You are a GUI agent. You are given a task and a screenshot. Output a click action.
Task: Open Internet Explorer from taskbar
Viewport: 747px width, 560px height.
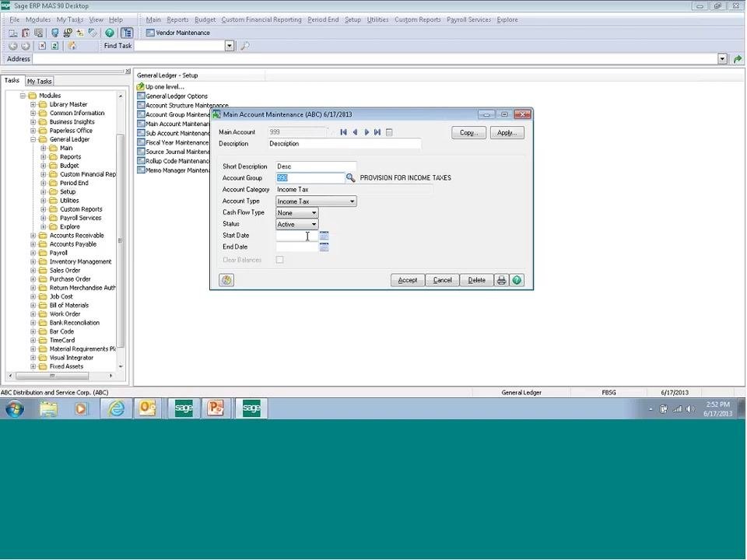tap(116, 408)
